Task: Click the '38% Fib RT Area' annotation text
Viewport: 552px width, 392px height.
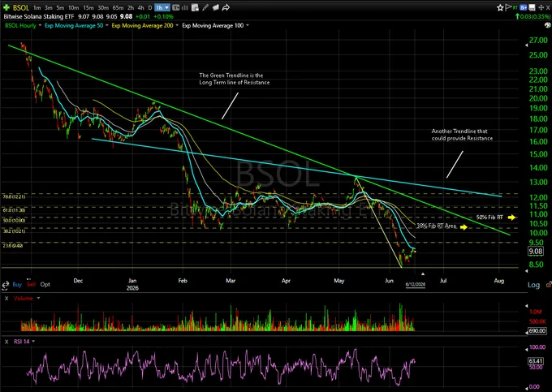Action: pos(437,226)
